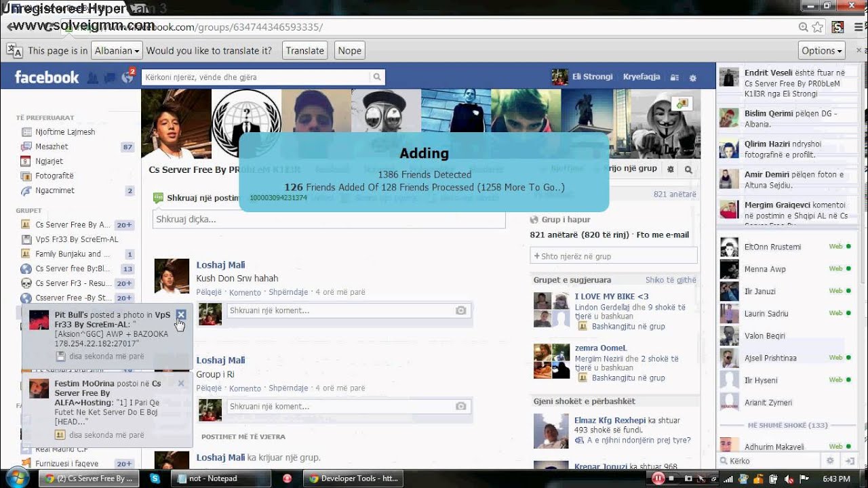
Task: Open Fto me e-mail invite link
Action: pyautogui.click(x=663, y=235)
